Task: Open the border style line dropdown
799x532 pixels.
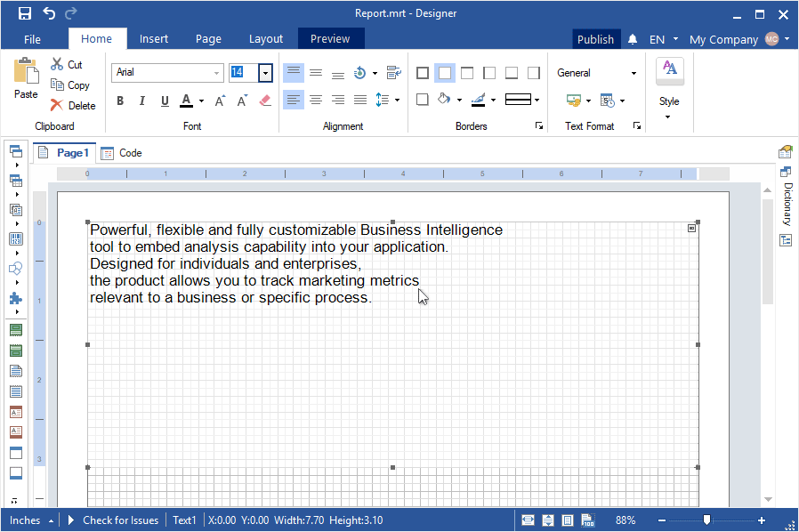Action: click(x=537, y=100)
